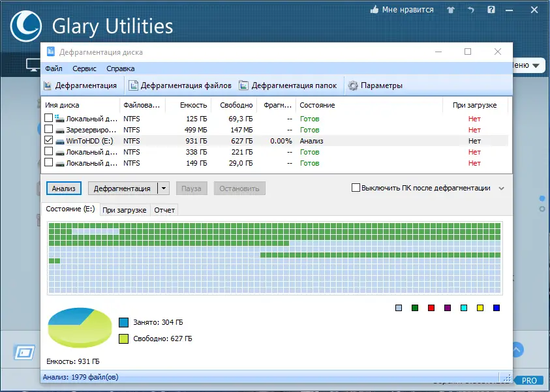
Task: Open the Файл menu
Action: 53,68
